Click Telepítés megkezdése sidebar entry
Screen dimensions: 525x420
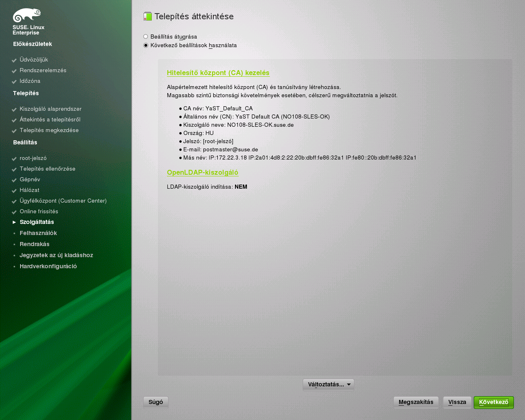pos(49,130)
